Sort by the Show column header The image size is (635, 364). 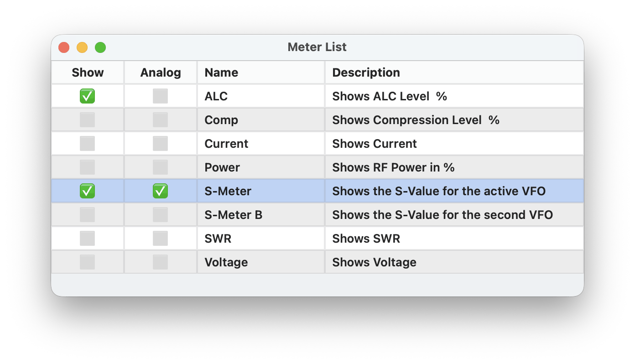click(88, 73)
